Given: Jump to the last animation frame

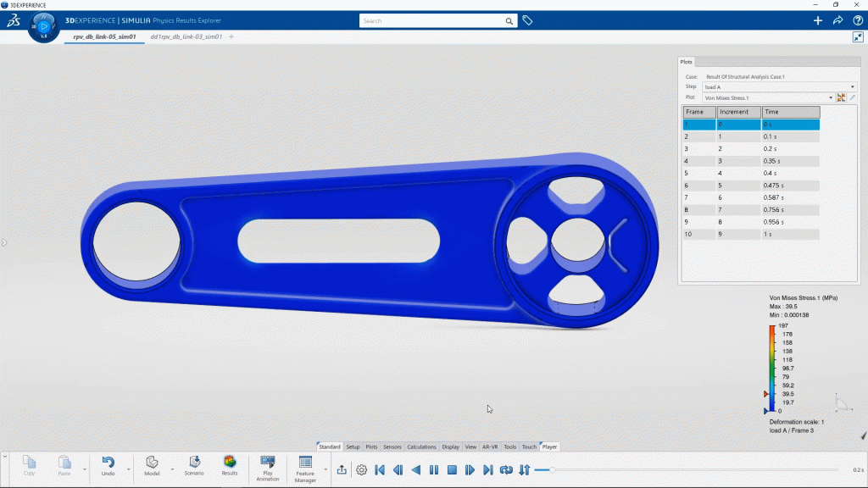Looking at the screenshot, I should click(487, 469).
